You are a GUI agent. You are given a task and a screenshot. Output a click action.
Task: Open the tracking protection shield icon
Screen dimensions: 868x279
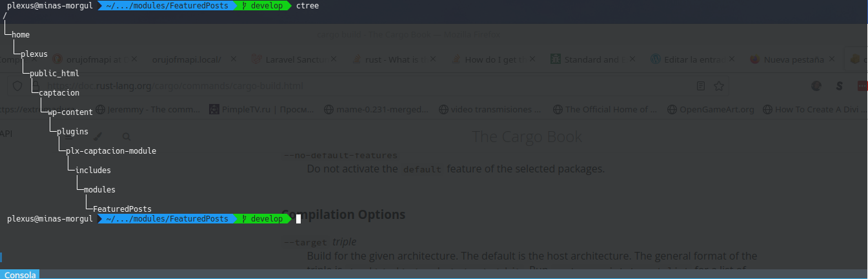[18, 86]
